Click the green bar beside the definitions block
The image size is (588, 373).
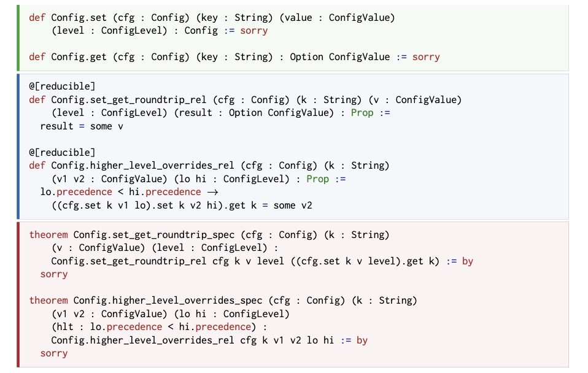18,38
